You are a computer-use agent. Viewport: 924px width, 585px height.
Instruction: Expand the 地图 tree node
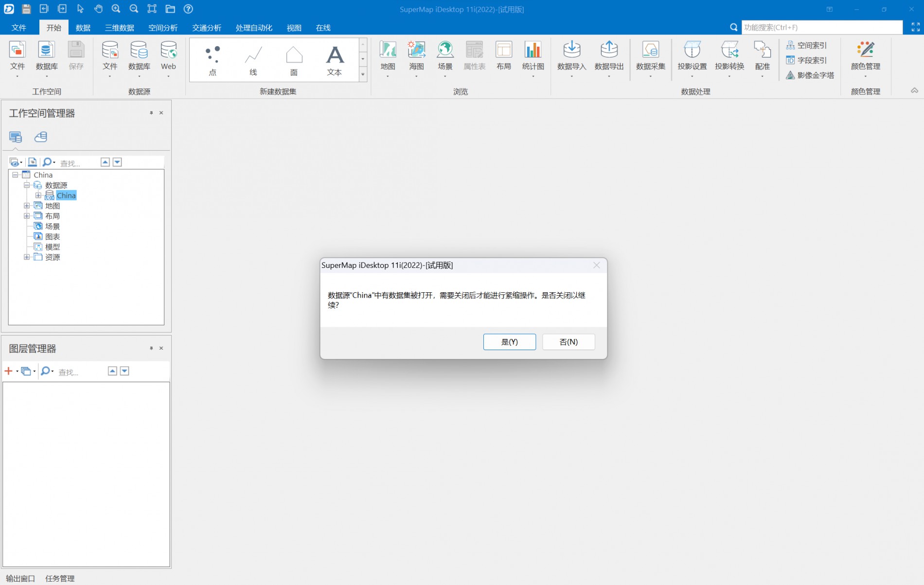27,206
